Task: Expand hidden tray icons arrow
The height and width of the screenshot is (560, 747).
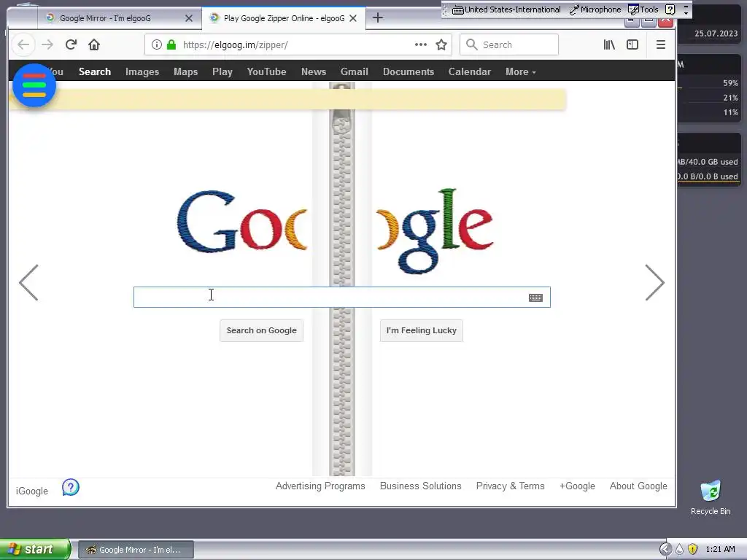Action: tap(665, 549)
